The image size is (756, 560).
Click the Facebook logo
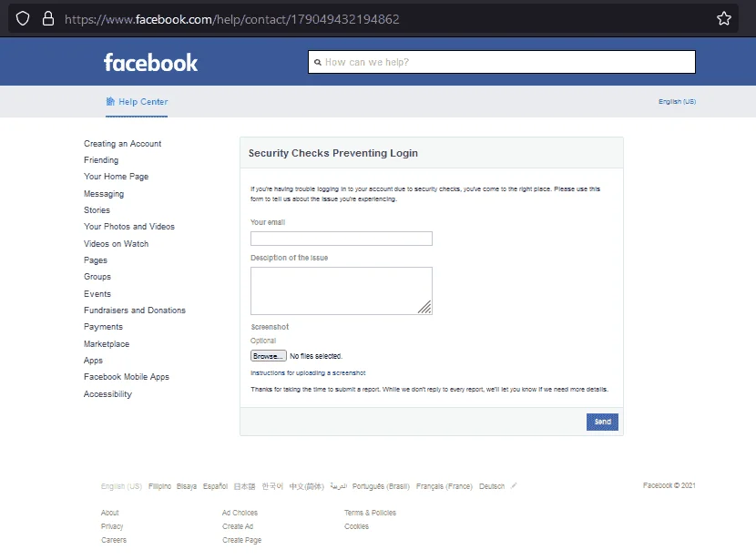coord(150,63)
